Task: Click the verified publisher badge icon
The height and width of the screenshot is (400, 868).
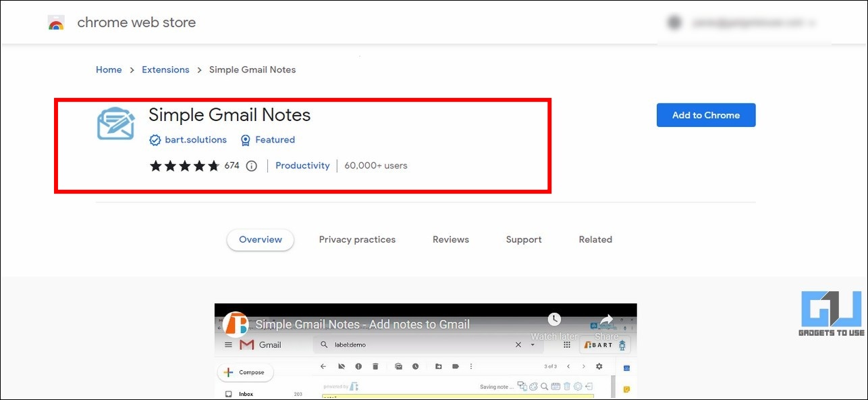Action: (x=155, y=140)
